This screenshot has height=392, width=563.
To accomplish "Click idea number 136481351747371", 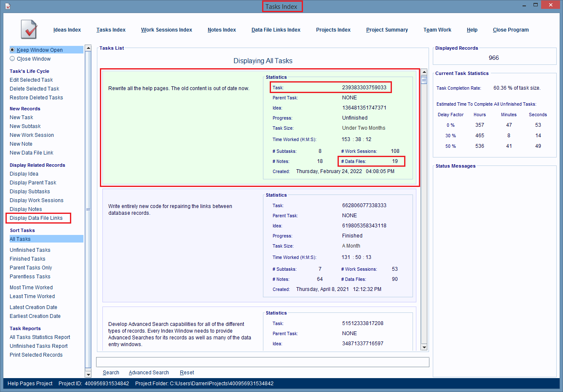I will [364, 108].
